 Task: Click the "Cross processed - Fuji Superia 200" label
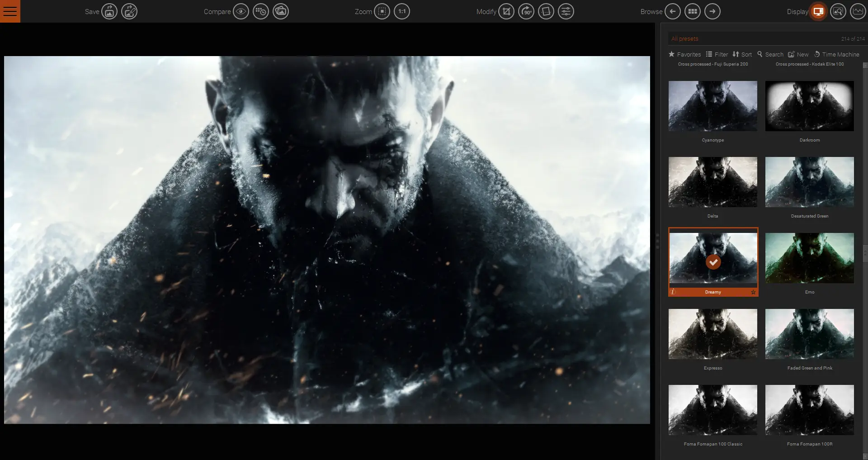[713, 64]
